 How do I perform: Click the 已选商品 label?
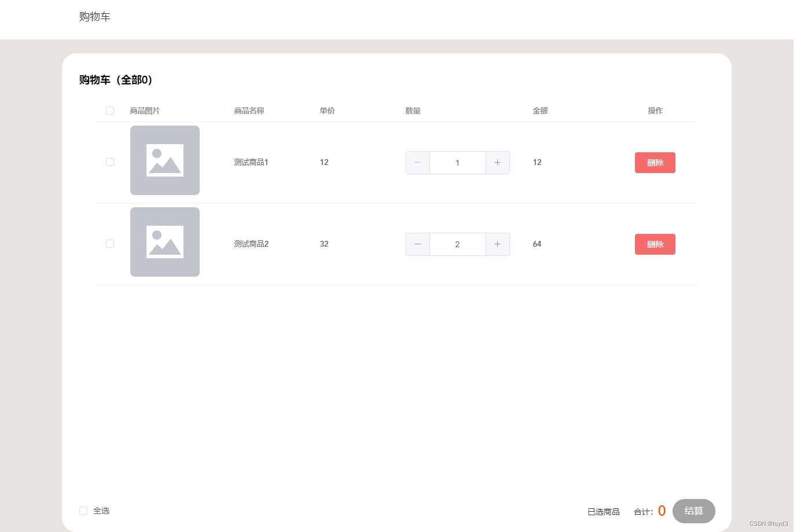pos(604,511)
